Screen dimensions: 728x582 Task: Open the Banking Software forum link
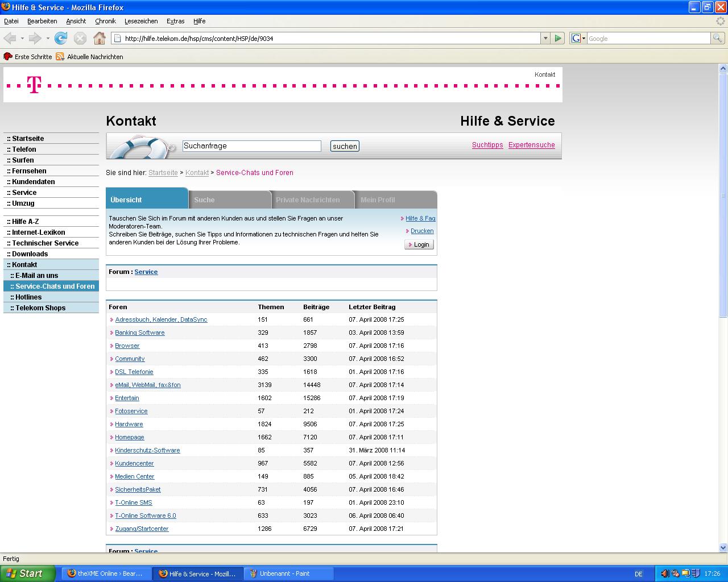click(x=140, y=332)
